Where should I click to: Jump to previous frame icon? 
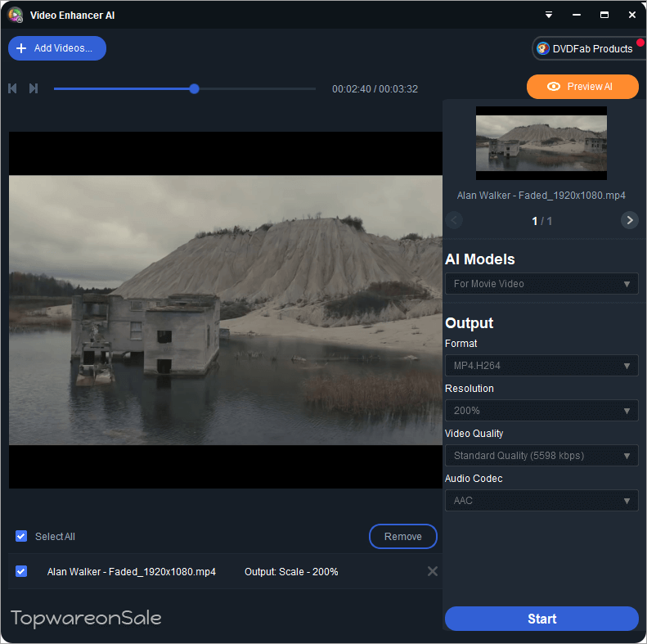(12, 88)
